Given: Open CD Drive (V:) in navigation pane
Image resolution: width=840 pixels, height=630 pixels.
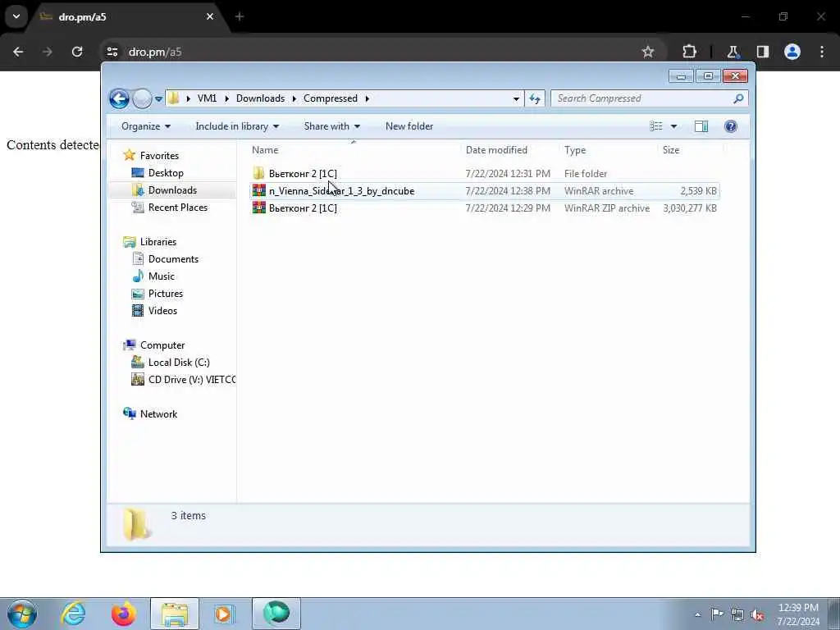Looking at the screenshot, I should pyautogui.click(x=191, y=379).
